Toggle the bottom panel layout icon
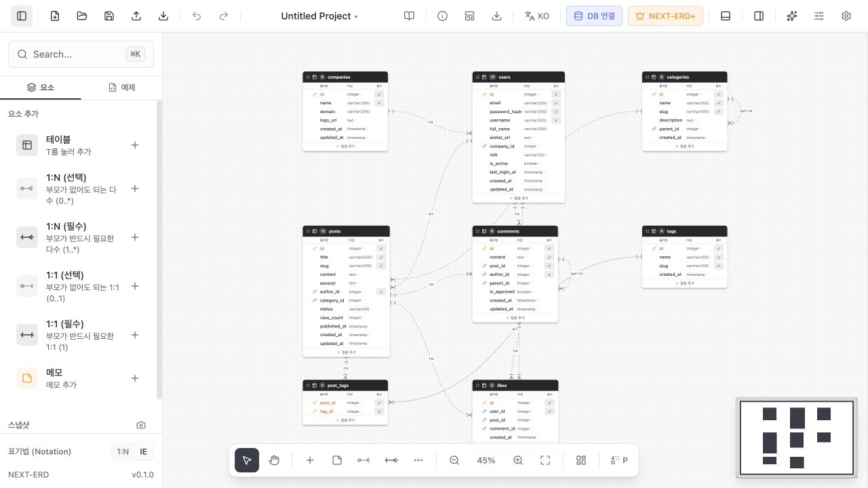The width and height of the screenshot is (868, 488). coord(726,16)
